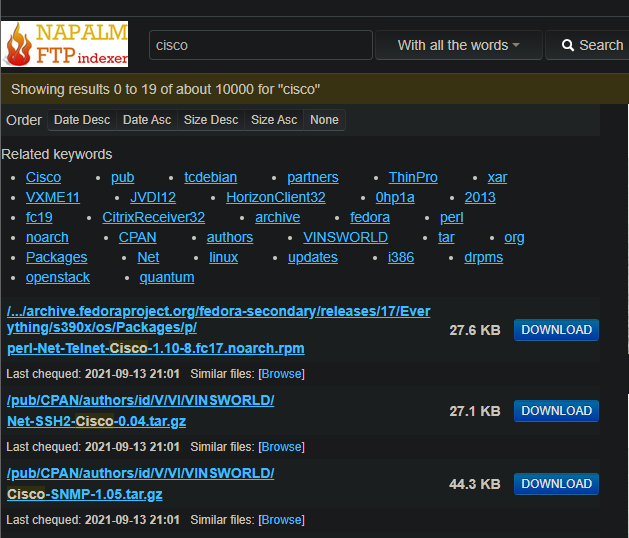Viewport: 629px width, 538px height.
Task: Order results by Size Asc
Action: [x=274, y=120]
